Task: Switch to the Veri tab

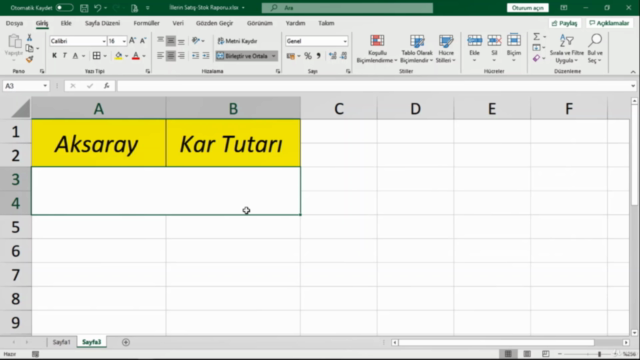Action: (x=178, y=23)
